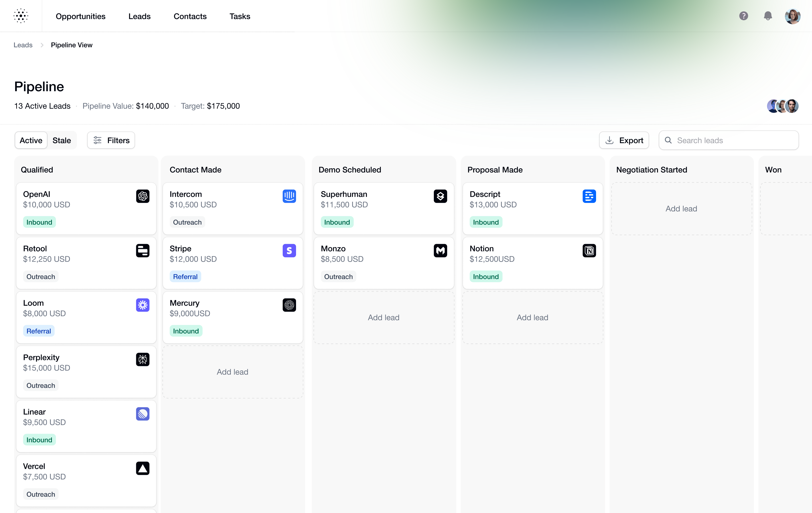Click the Stripe logo icon
This screenshot has height=513, width=812.
point(289,250)
